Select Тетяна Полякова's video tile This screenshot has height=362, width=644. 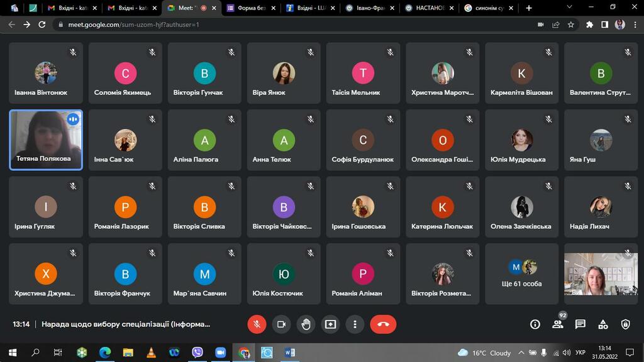[45, 140]
